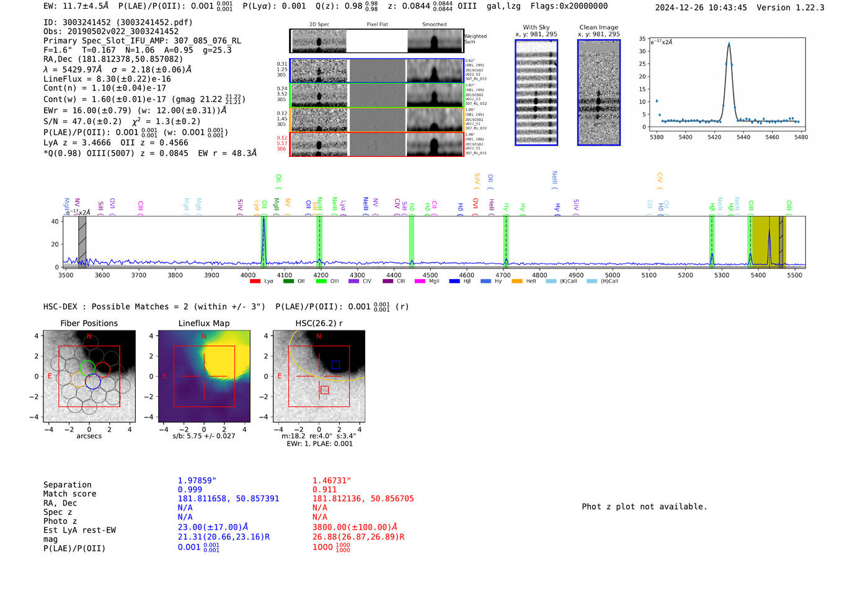This screenshot has height=591, width=868.
Task: Click the blue square marker in HSC image
Action: pos(335,365)
